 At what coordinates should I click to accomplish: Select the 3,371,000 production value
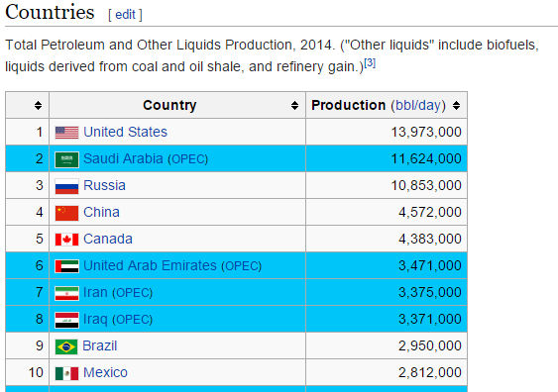pyautogui.click(x=430, y=319)
